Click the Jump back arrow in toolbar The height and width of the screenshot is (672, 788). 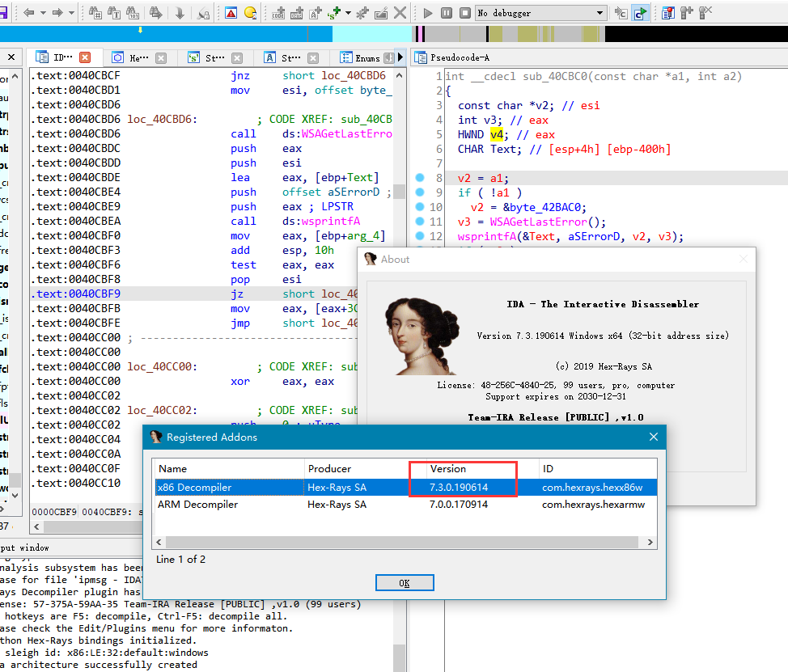coord(28,13)
